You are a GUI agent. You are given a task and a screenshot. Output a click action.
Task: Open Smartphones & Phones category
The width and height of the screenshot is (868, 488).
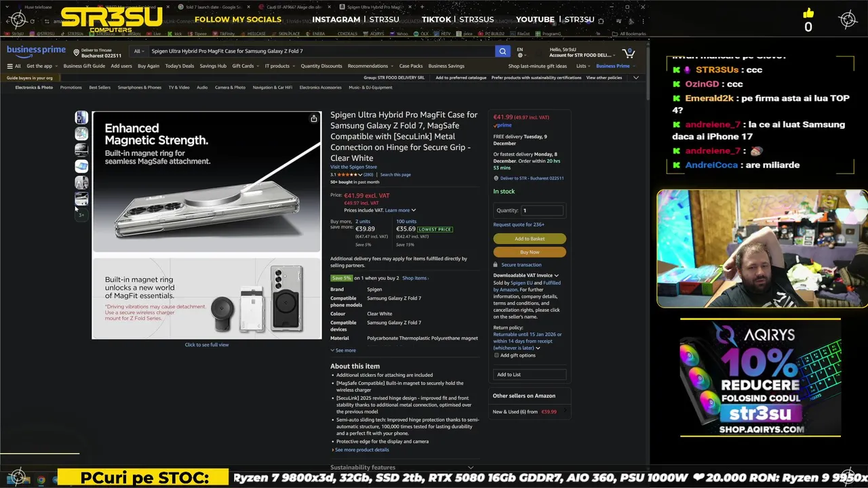click(140, 87)
